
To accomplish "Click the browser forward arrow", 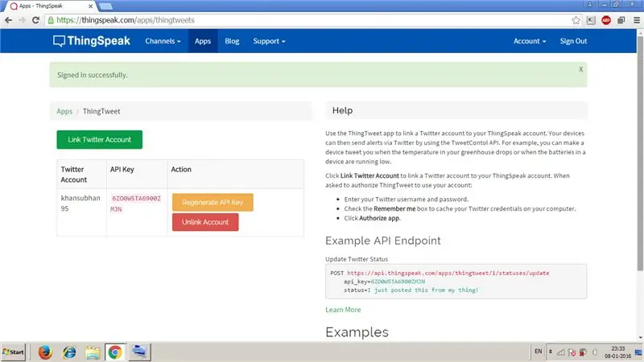I will 22,20.
